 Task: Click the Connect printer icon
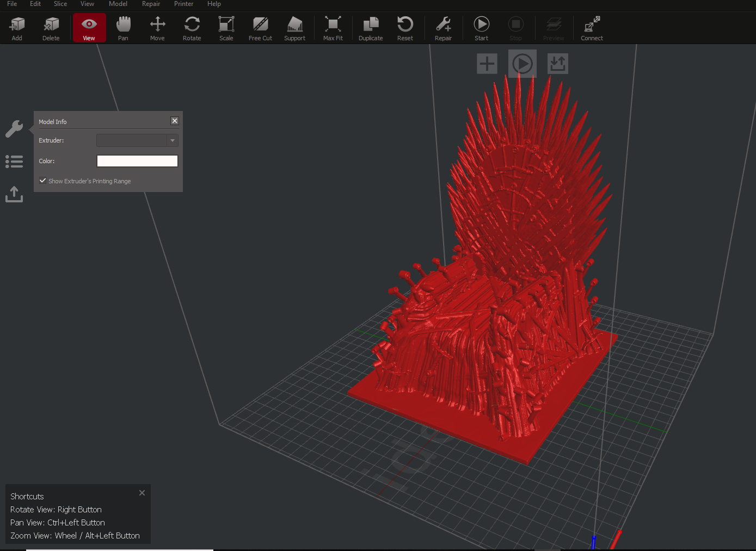[x=592, y=25]
